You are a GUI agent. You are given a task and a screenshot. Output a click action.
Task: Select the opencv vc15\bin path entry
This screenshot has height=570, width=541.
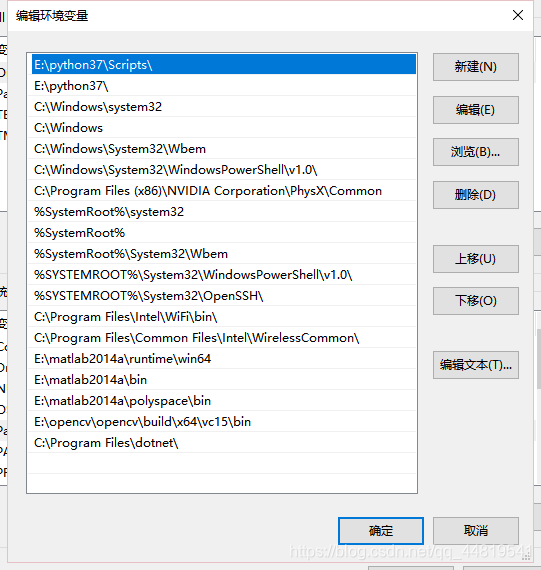[x=222, y=422]
